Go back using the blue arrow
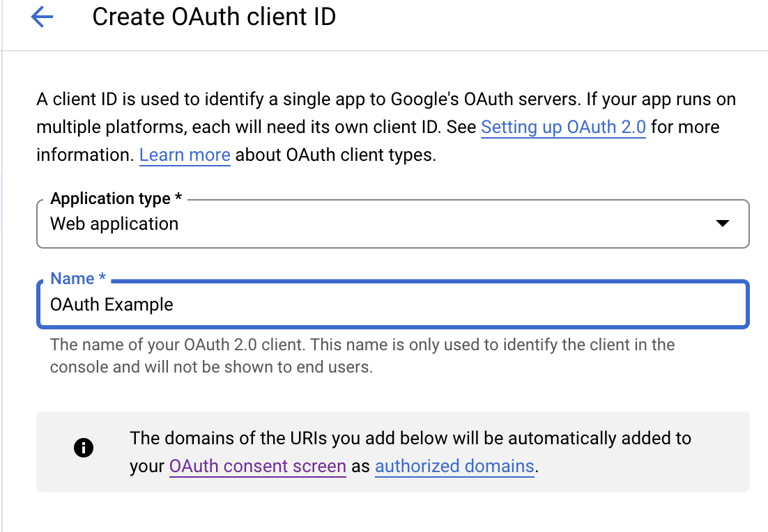 [x=42, y=17]
